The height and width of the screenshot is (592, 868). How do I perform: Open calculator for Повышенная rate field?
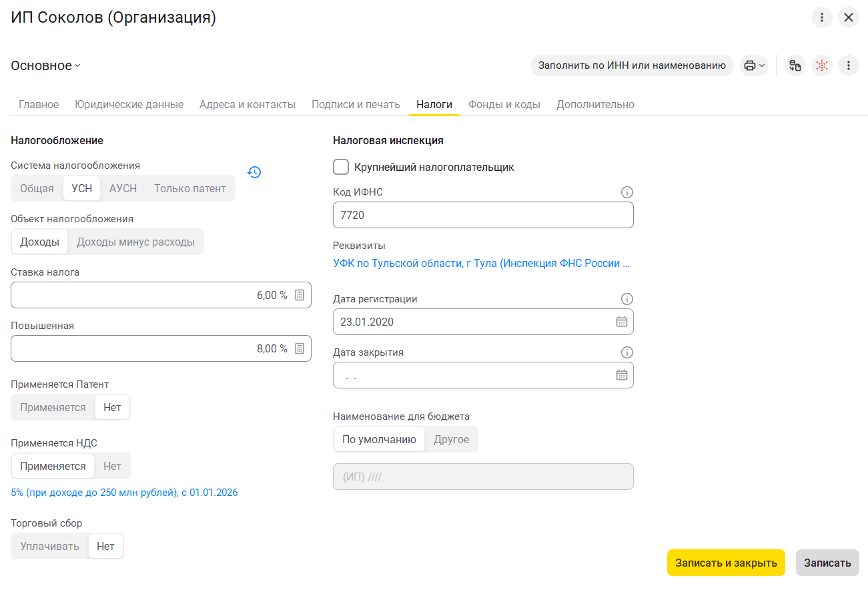pos(300,348)
